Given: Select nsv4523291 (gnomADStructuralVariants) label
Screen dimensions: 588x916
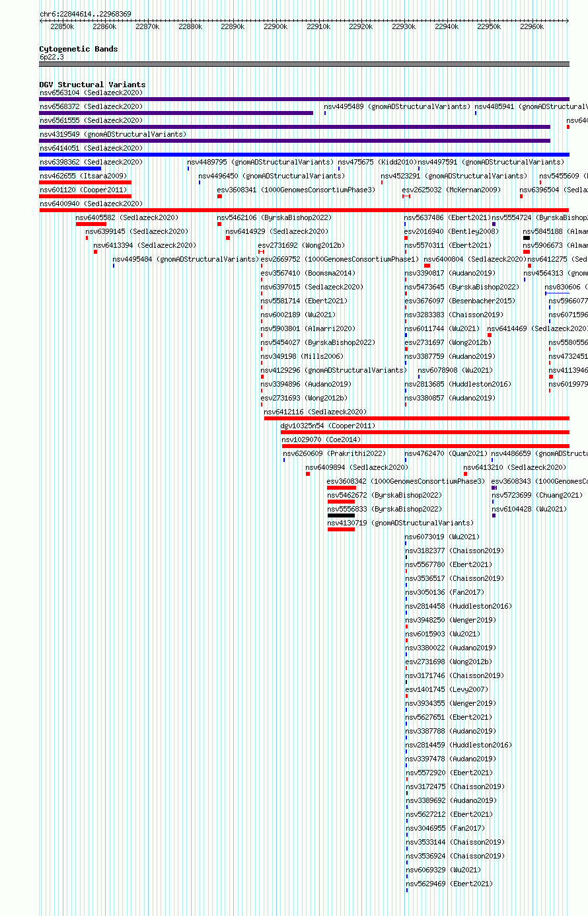Looking at the screenshot, I should pos(454,176).
